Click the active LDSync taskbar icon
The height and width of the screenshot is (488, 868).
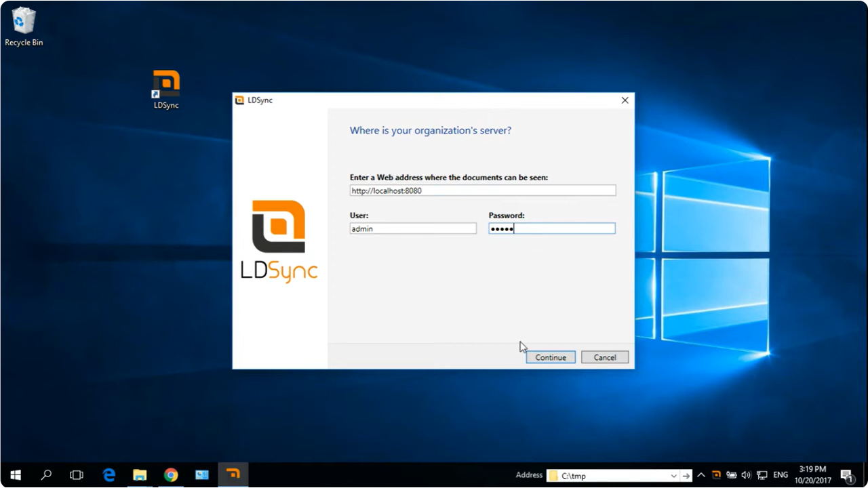pyautogui.click(x=233, y=474)
